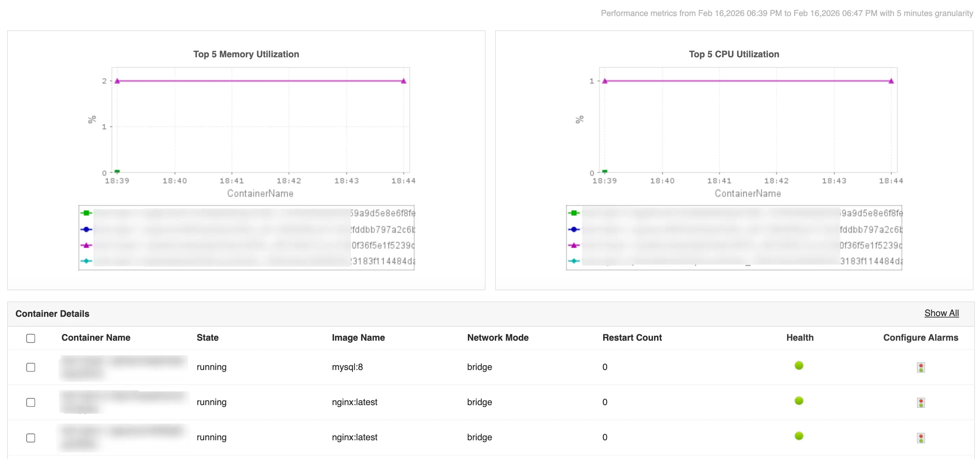Image resolution: width=980 pixels, height=459 pixels.
Task: Sort by the Restart Count column header
Action: (632, 338)
